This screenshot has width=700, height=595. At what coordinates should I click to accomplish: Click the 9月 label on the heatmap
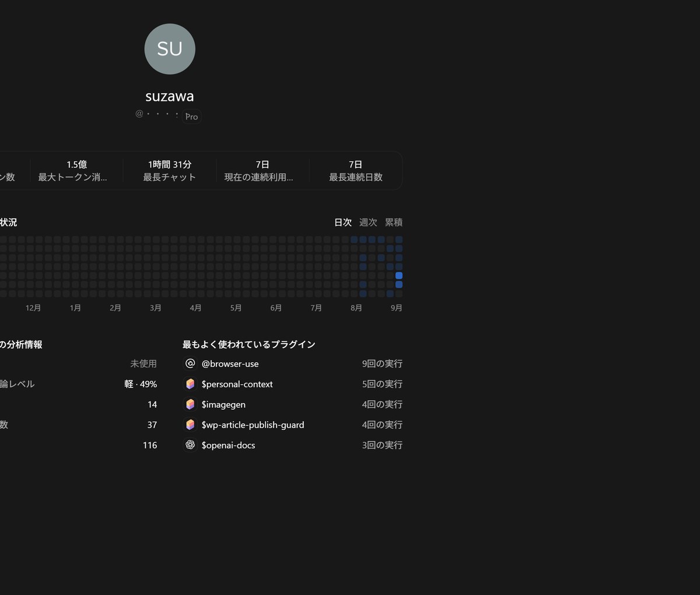coord(397,308)
